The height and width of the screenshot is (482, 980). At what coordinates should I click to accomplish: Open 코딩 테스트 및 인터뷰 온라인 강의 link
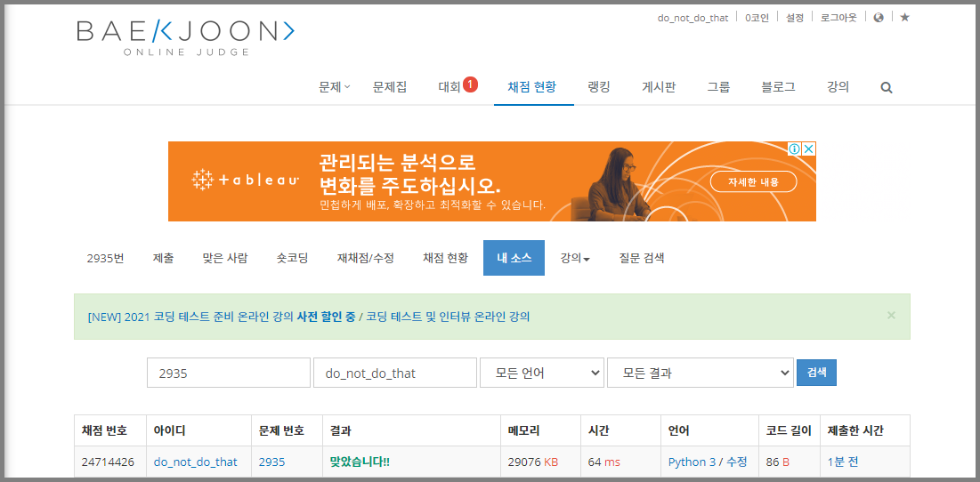pyautogui.click(x=448, y=317)
